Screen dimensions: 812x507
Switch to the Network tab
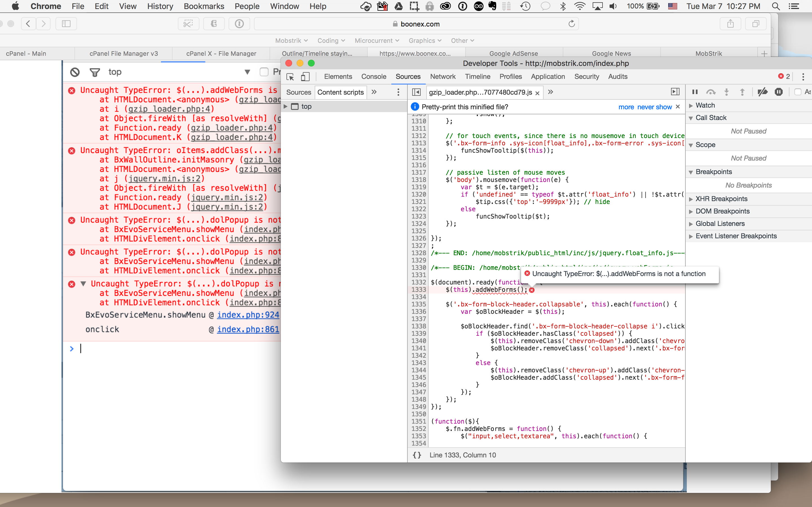click(x=443, y=77)
